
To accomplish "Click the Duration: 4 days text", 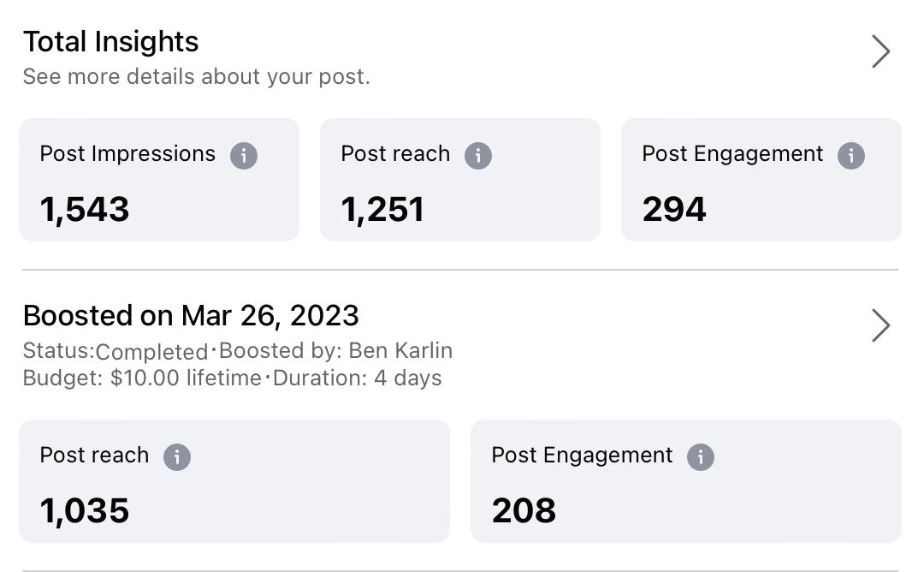I will click(358, 378).
